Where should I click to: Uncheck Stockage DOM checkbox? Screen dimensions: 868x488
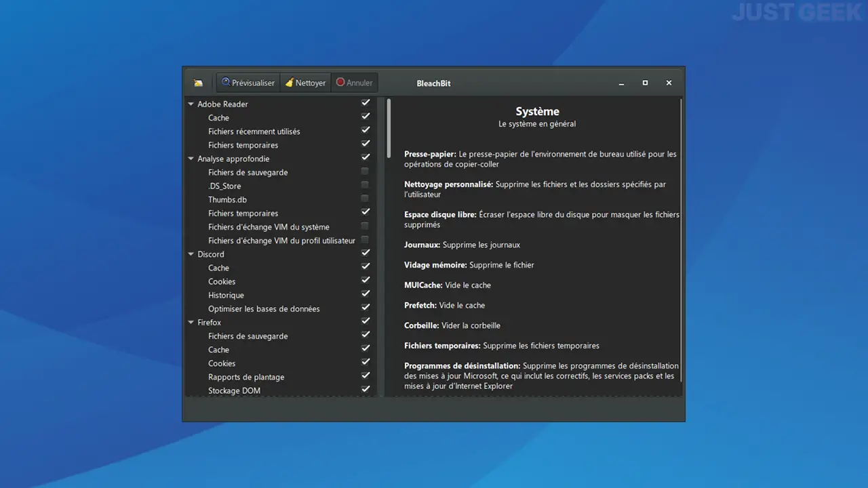[x=366, y=389]
